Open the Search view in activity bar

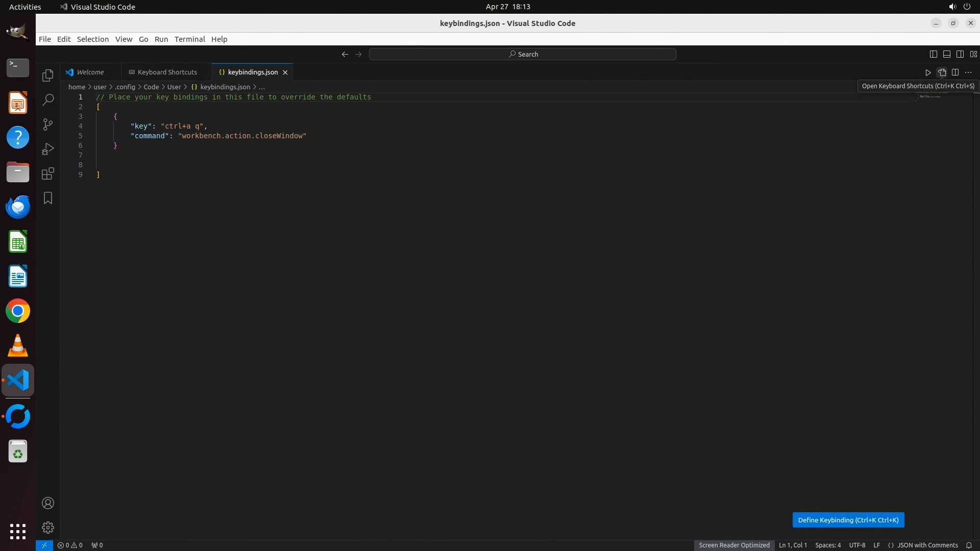(x=48, y=100)
